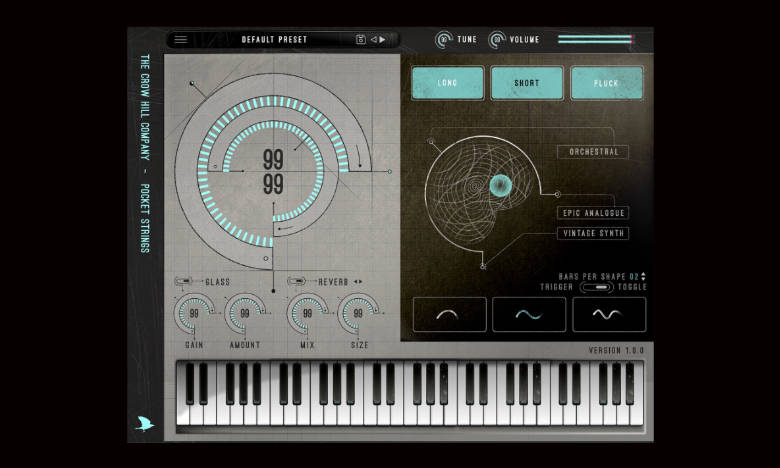Click the Bars Per Shape 02 value

pyautogui.click(x=634, y=277)
